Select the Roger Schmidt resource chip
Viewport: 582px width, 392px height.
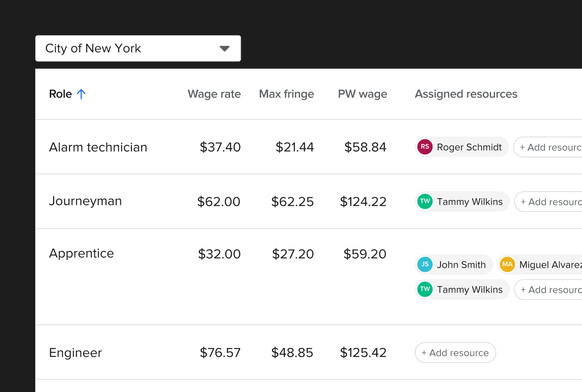click(462, 147)
